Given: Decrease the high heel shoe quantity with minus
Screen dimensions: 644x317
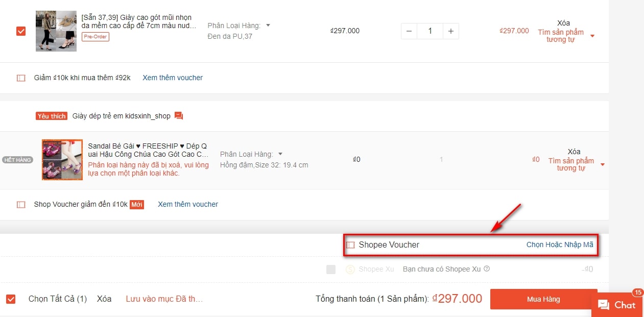Looking at the screenshot, I should [409, 31].
